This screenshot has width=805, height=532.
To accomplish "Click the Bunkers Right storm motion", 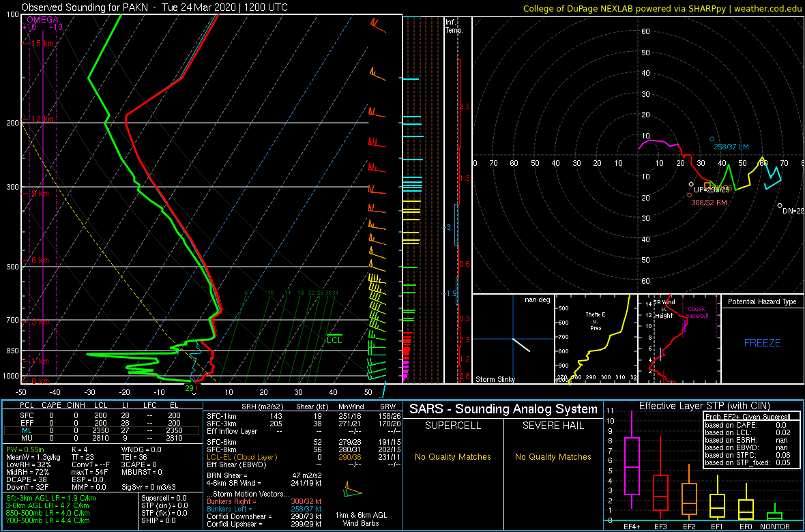I will [x=264, y=502].
